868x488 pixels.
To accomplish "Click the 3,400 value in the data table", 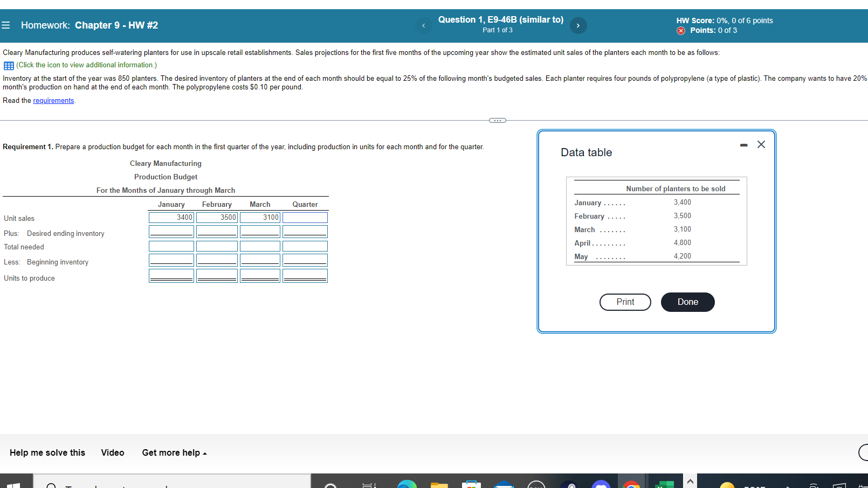I will coord(682,203).
